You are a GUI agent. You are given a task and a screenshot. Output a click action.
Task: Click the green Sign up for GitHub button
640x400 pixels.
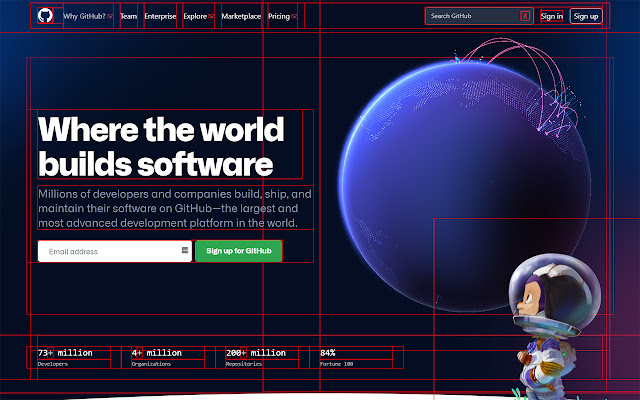tap(239, 251)
